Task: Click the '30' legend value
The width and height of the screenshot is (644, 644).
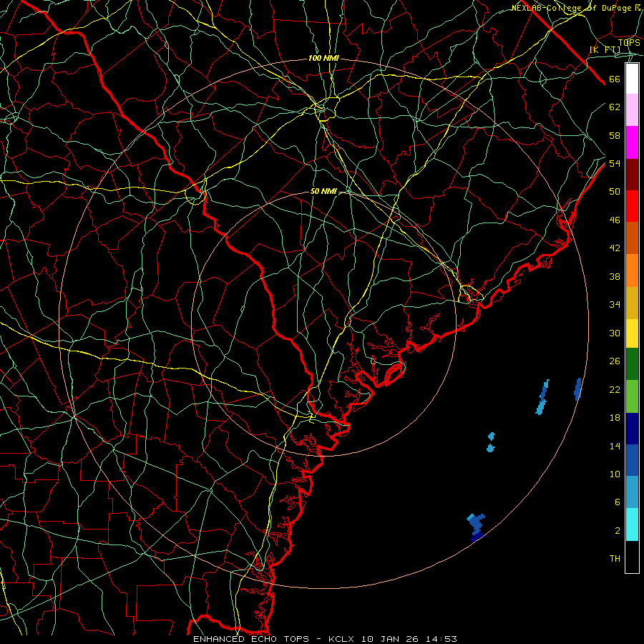Action: coord(615,333)
